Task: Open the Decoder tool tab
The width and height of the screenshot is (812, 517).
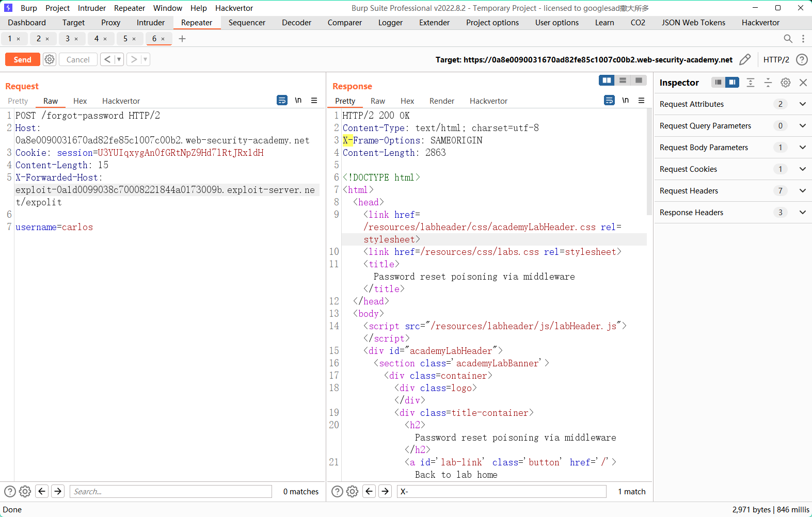Action: [297, 23]
